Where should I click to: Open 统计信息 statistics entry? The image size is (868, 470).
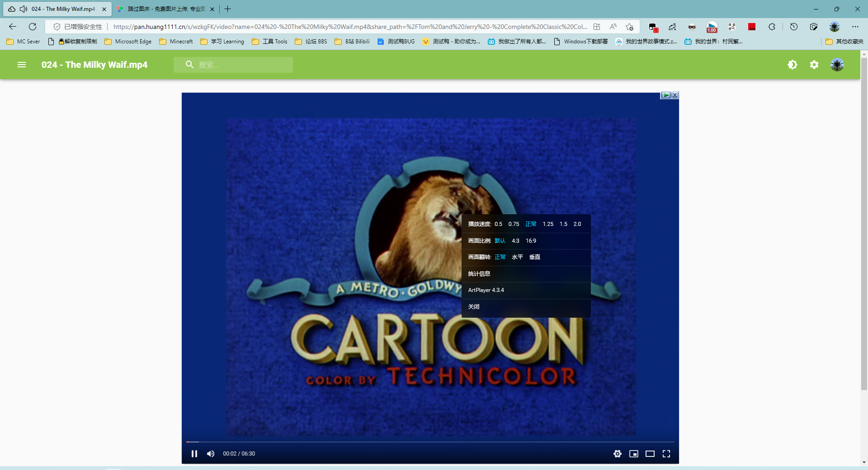tap(526, 274)
